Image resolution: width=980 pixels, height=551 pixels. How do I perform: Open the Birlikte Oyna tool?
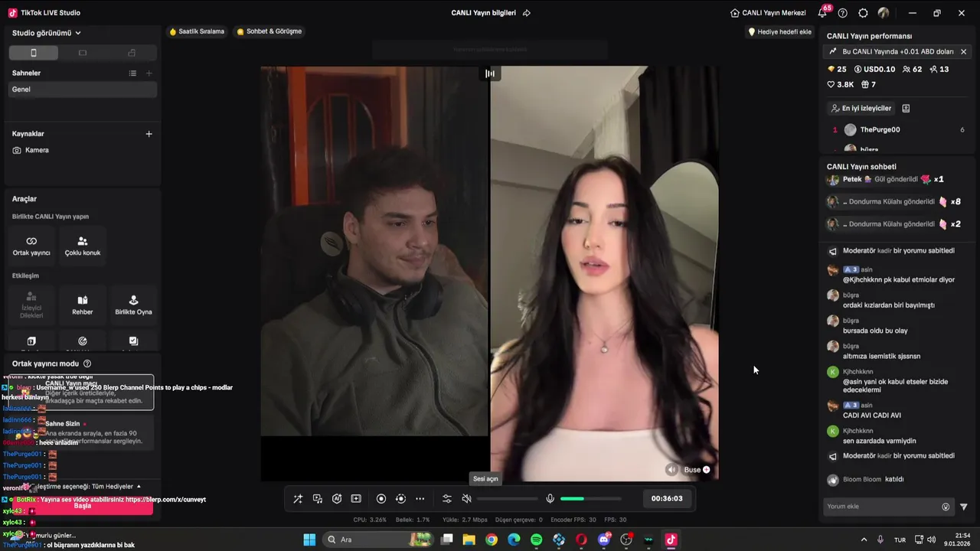[x=133, y=305]
